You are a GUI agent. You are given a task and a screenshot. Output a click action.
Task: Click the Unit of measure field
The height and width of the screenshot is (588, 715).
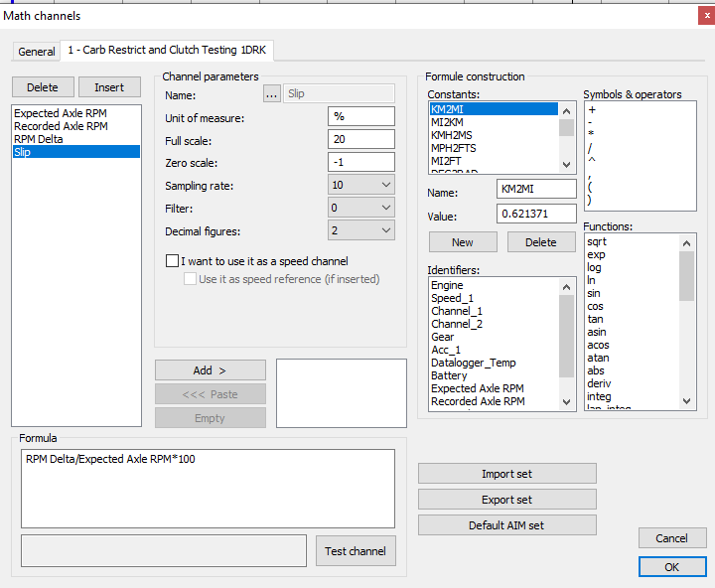tap(361, 116)
